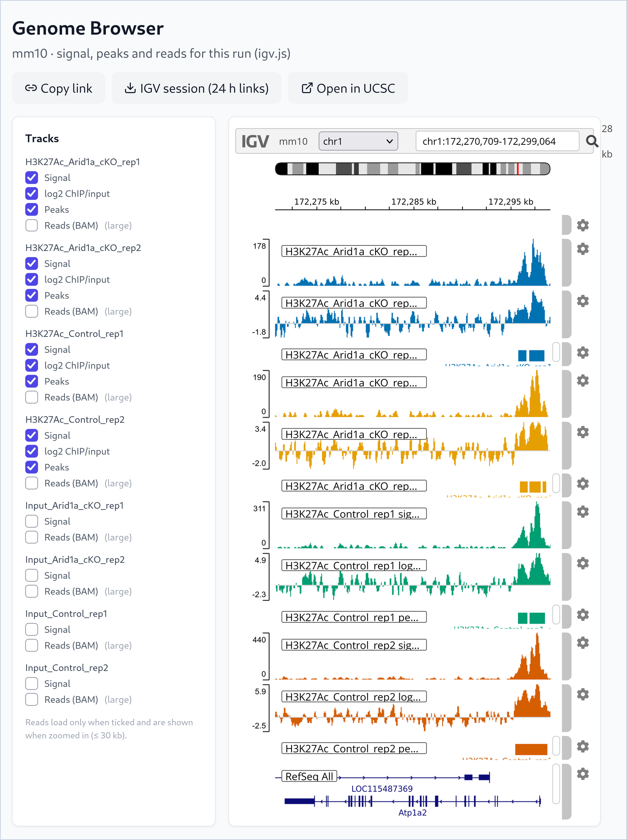
Task: Enable Reads (BAM) for H3K27Ac_Arid1a_cKO_rep1
Action: (x=32, y=226)
